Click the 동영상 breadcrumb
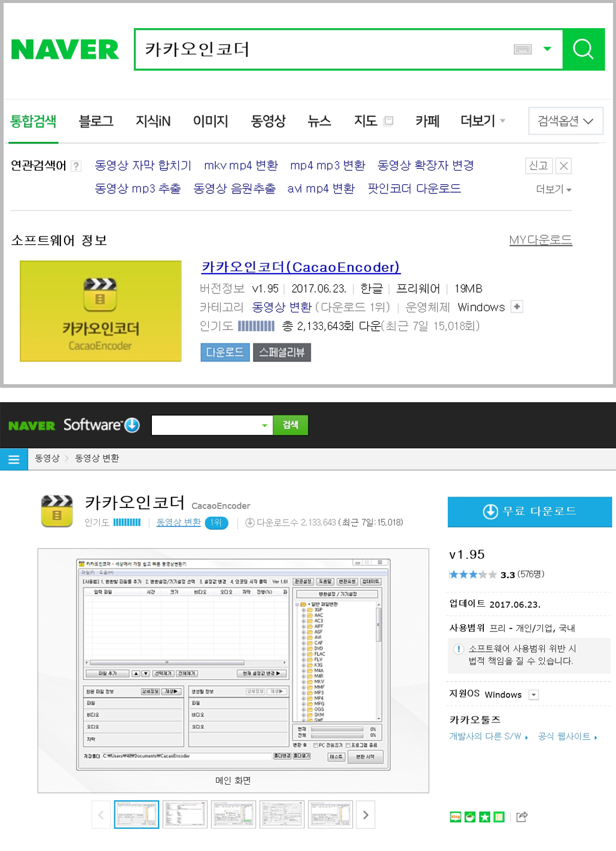The image size is (616, 851). coord(47,458)
